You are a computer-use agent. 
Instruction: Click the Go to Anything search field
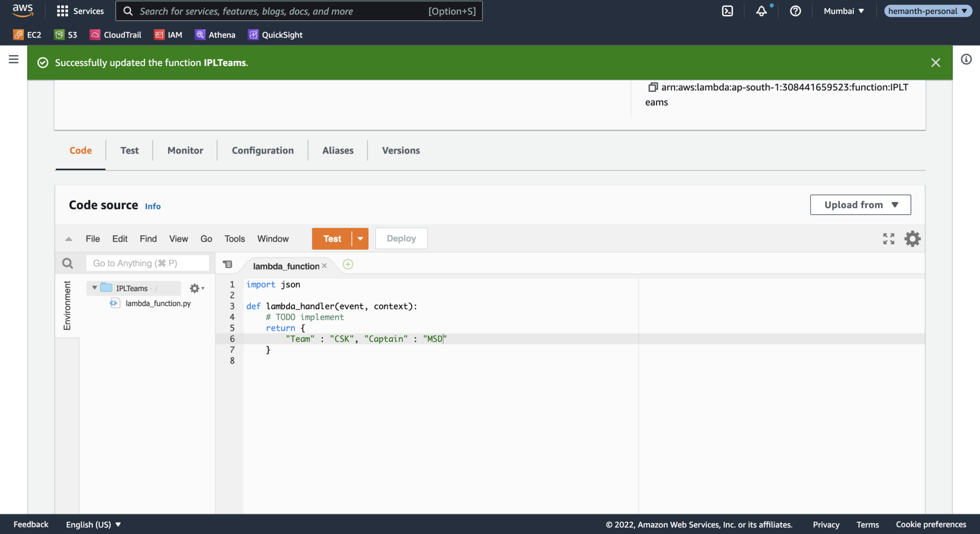147,263
